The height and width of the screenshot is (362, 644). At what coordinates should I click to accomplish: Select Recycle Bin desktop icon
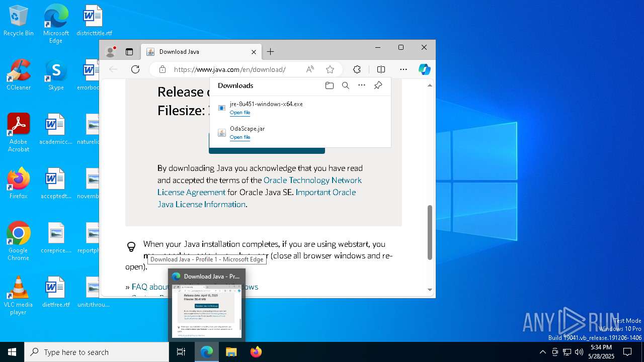(x=19, y=21)
